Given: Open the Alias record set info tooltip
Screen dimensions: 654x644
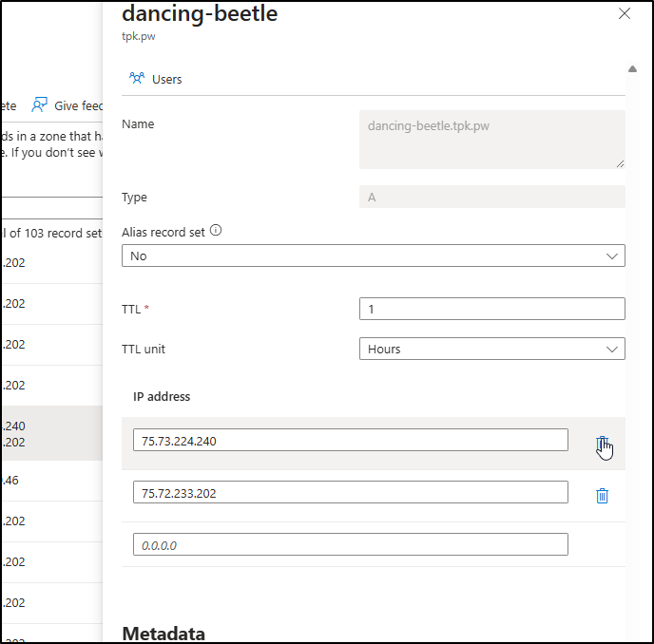Looking at the screenshot, I should coord(216,231).
